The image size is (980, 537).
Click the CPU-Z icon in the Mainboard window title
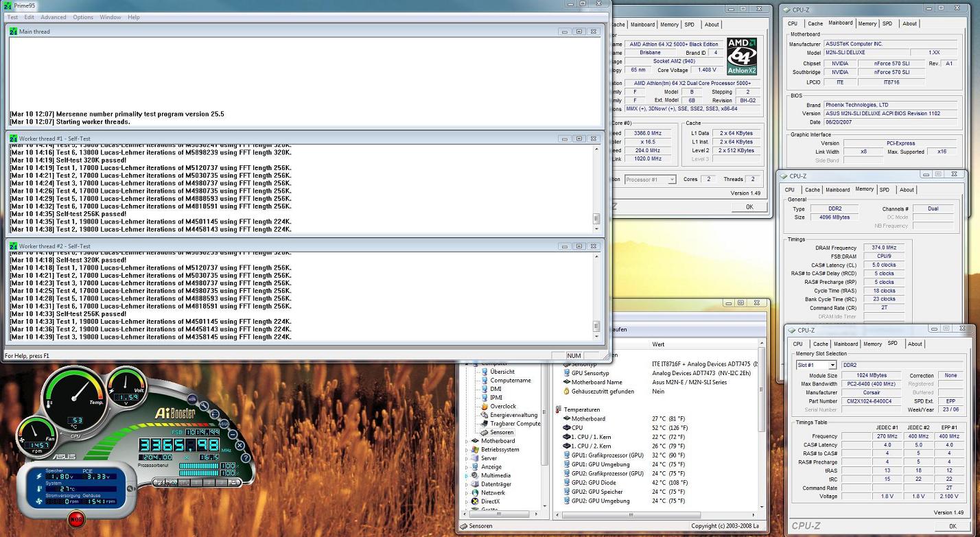[x=786, y=10]
